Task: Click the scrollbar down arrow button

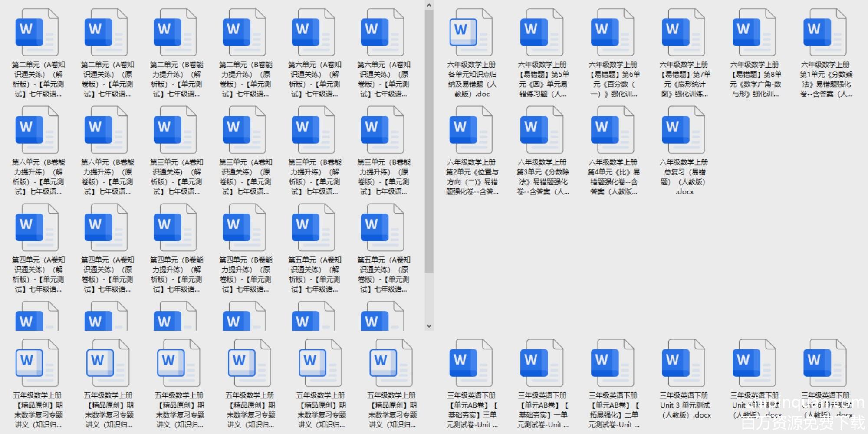Action: (x=429, y=325)
